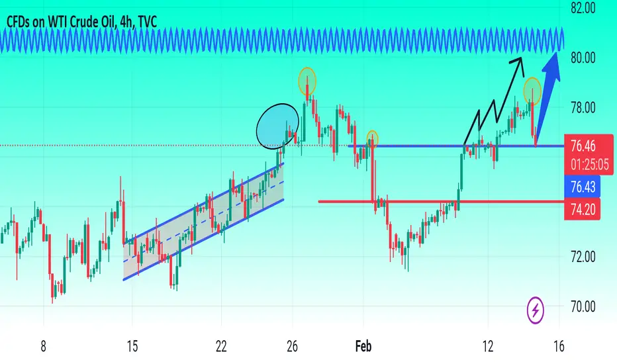The image size is (617, 364).
Task: Click the date label 8 on time axis
Action: click(x=43, y=346)
